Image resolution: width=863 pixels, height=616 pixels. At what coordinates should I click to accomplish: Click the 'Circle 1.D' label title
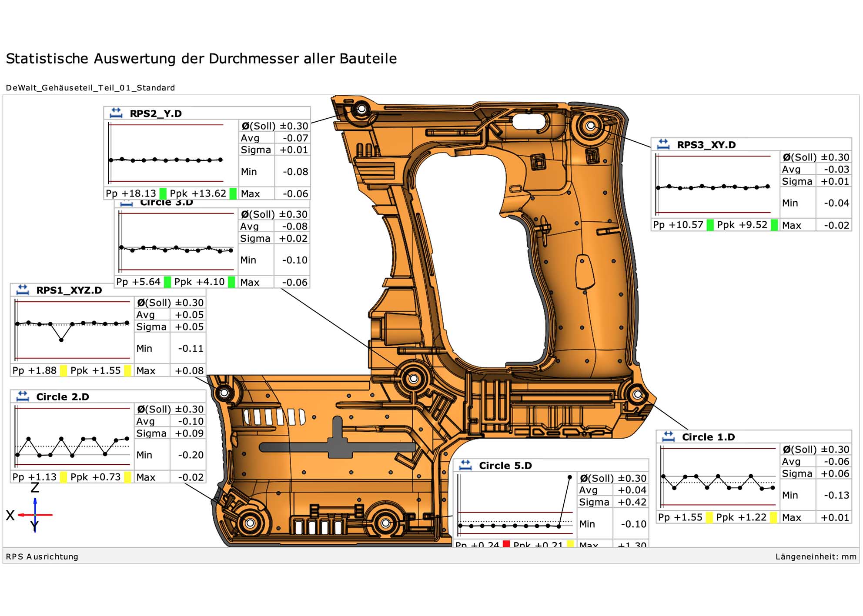709,437
